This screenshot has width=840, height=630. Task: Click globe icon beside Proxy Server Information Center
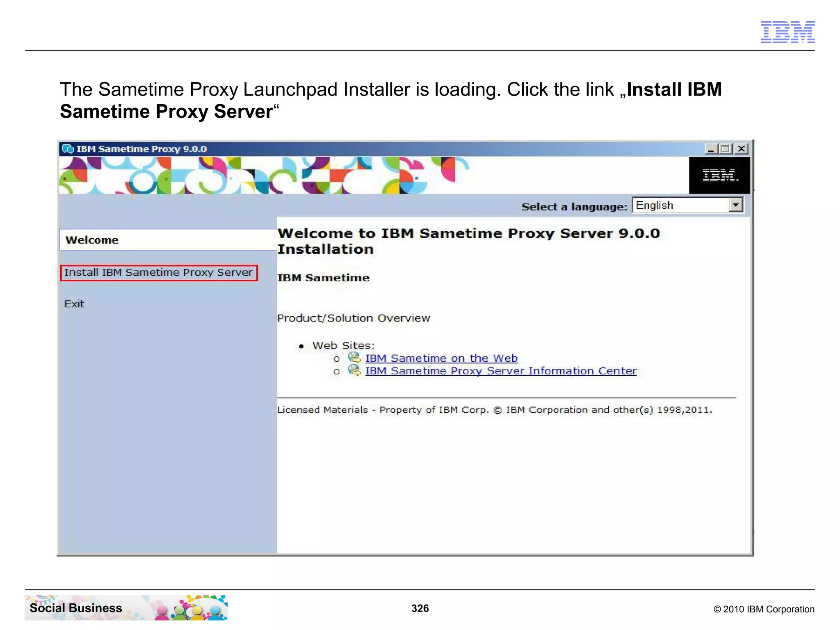pyautogui.click(x=354, y=370)
